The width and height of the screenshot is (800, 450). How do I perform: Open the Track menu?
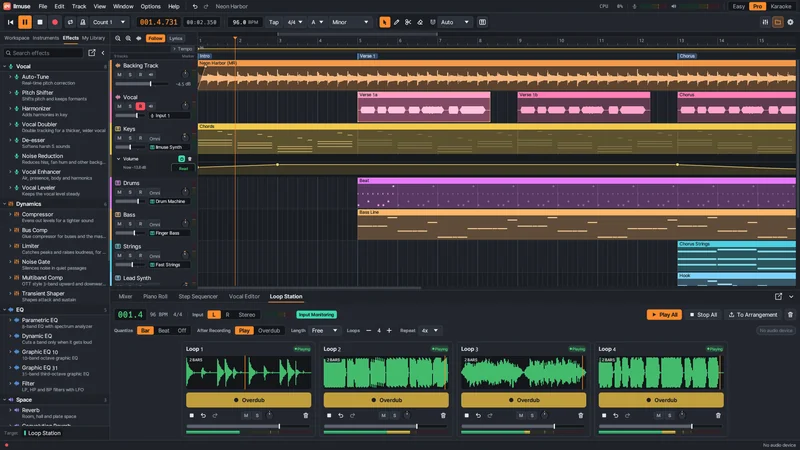[x=79, y=7]
